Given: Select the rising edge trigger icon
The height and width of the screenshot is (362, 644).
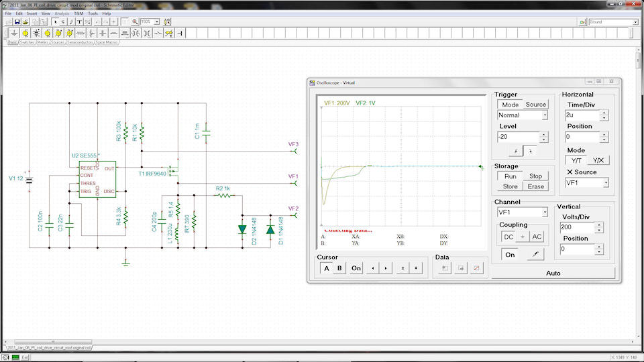Looking at the screenshot, I should 515,152.
